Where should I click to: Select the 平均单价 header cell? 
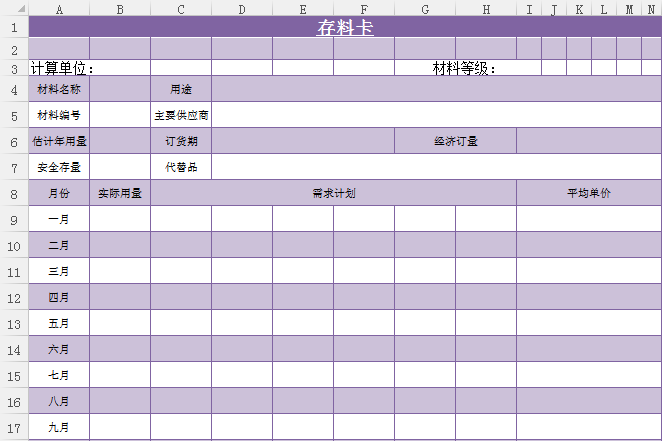[589, 193]
